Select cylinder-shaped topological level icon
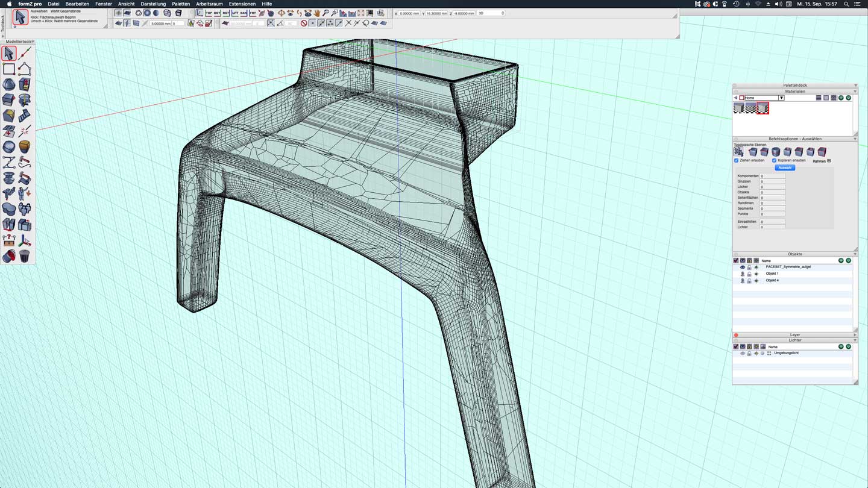 [x=776, y=152]
